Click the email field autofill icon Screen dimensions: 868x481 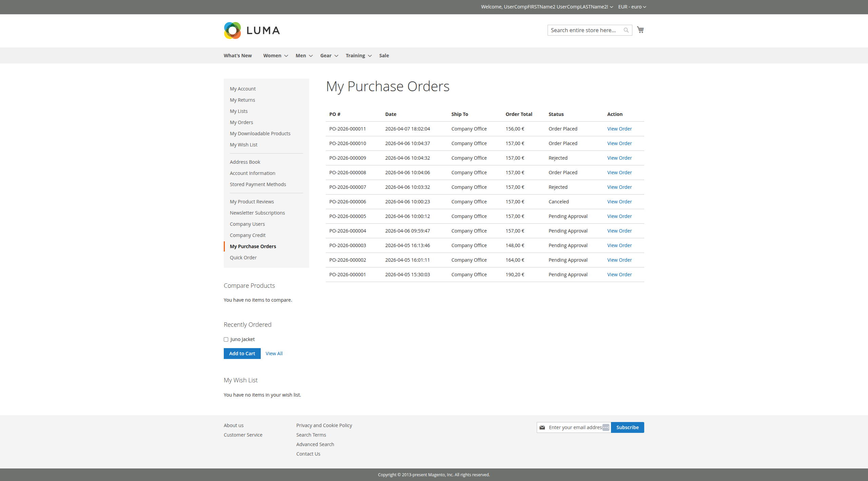(x=606, y=427)
